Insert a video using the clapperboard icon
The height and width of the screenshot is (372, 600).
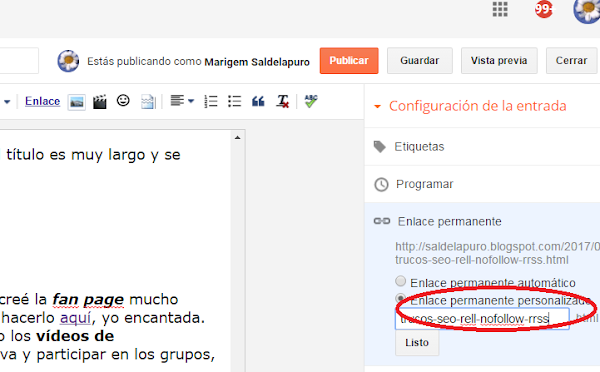pos(99,102)
